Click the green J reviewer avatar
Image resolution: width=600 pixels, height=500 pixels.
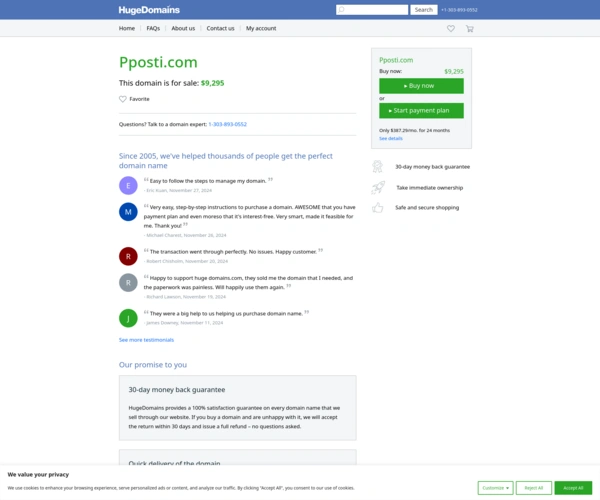tap(128, 318)
